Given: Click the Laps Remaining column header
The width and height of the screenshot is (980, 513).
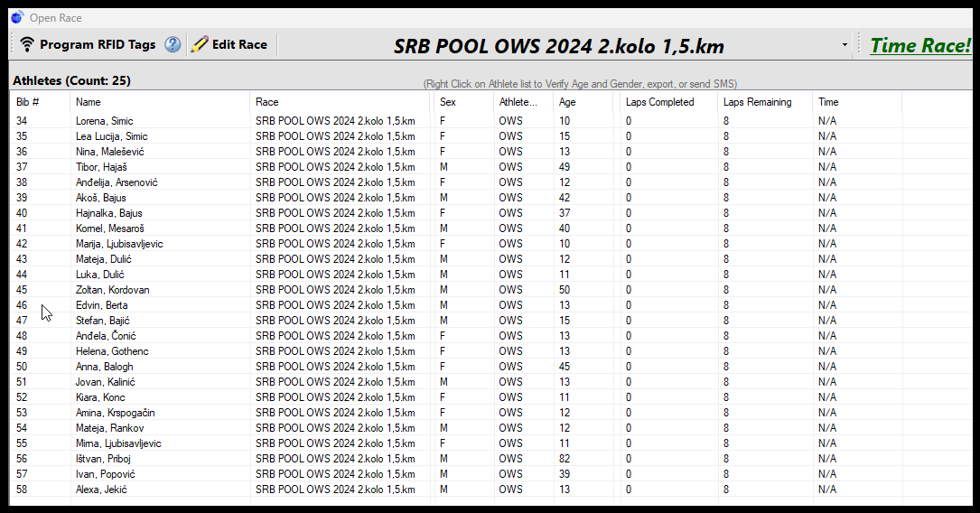Looking at the screenshot, I should coord(757,102).
